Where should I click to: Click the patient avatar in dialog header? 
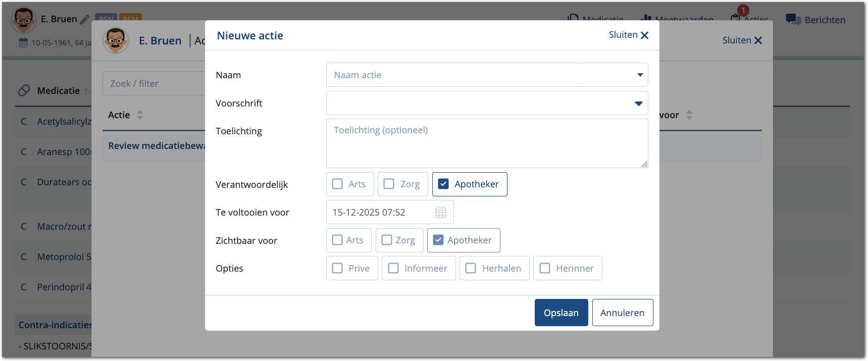point(115,40)
